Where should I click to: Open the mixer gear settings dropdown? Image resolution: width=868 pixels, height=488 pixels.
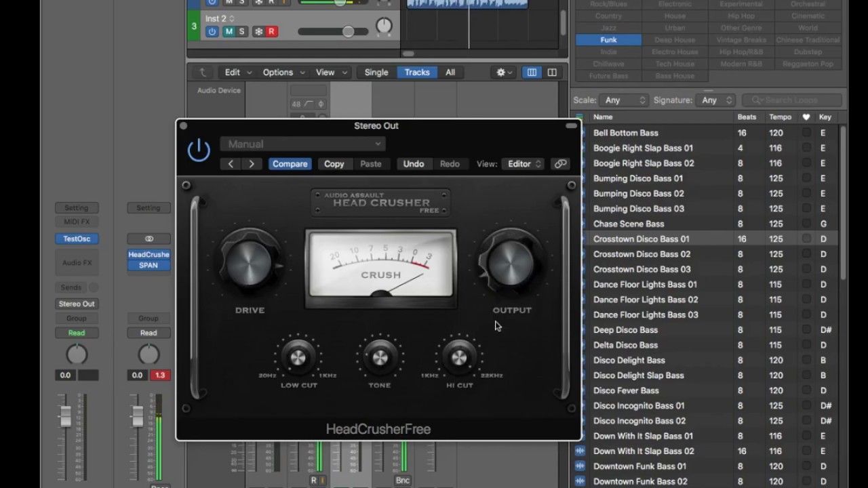(x=504, y=73)
